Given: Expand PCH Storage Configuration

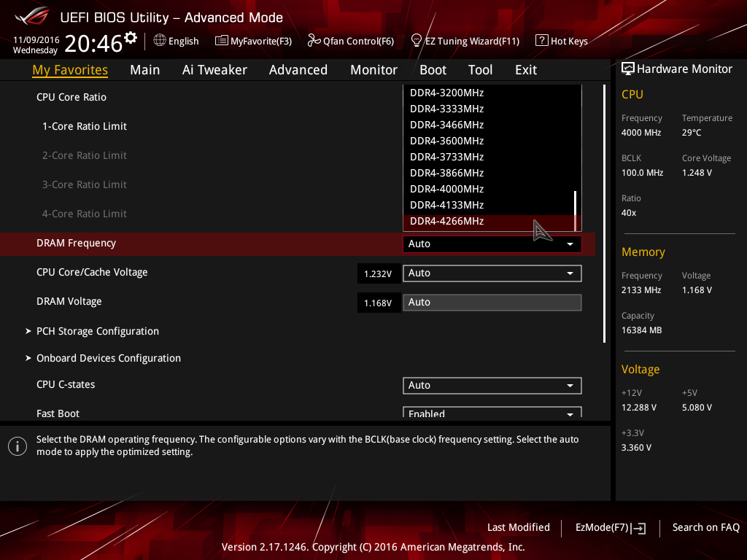Looking at the screenshot, I should point(98,331).
